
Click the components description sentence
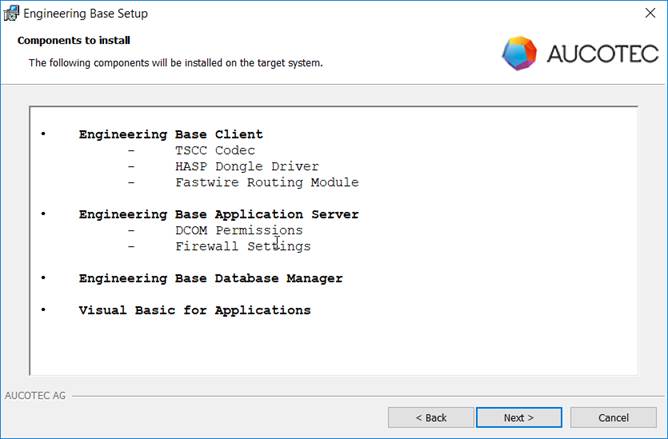pos(176,63)
